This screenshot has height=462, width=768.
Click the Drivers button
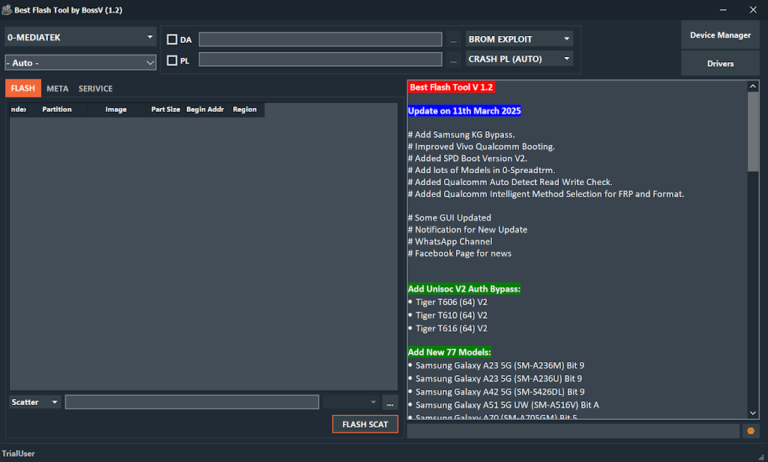pyautogui.click(x=720, y=63)
